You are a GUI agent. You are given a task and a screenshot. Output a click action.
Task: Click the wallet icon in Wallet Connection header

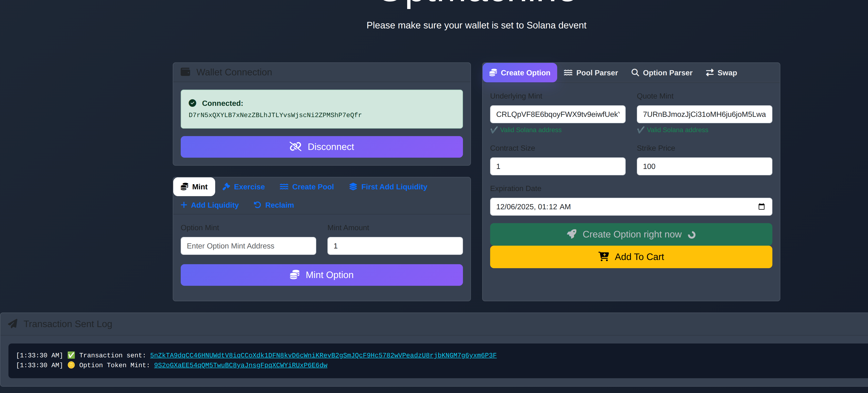pyautogui.click(x=185, y=72)
